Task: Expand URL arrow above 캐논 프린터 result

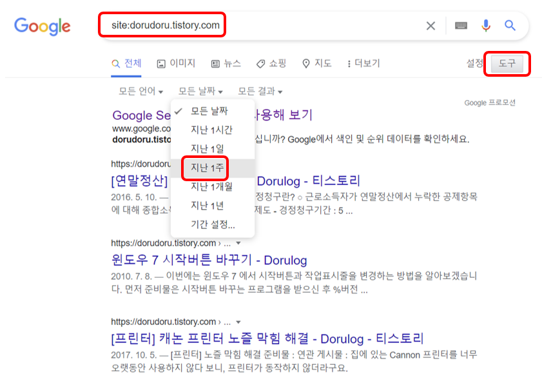Action: (x=238, y=322)
